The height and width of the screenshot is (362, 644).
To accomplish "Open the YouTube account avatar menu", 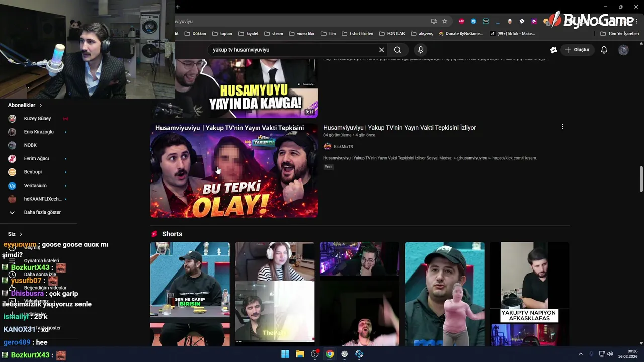I will pos(623,50).
